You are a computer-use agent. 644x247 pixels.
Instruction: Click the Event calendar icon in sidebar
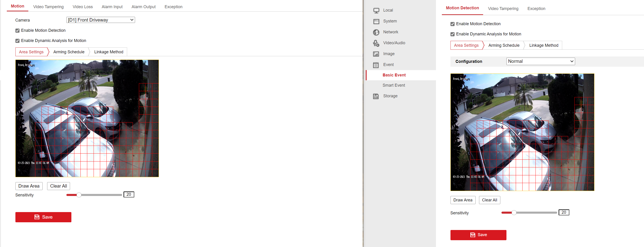tap(376, 65)
